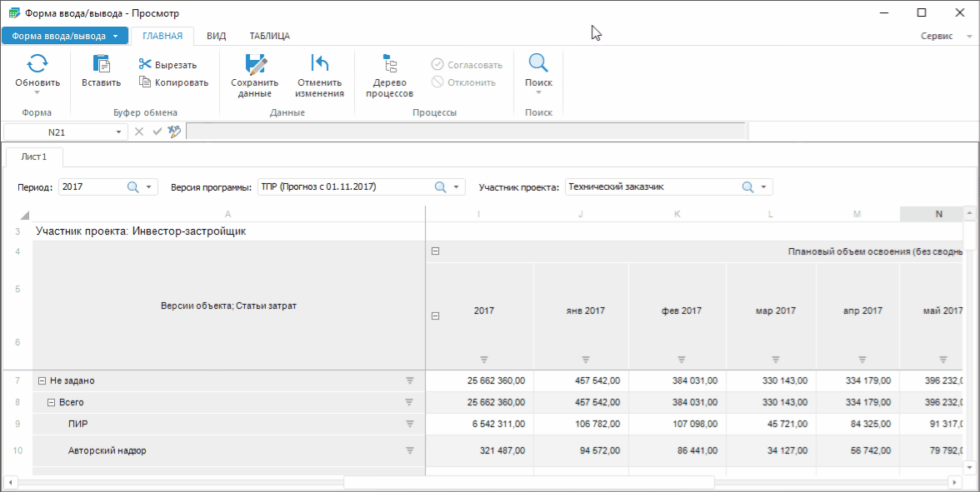Screen dimensions: 980x492
Task: Click the Обновить refresh icon
Action: pyautogui.click(x=37, y=64)
